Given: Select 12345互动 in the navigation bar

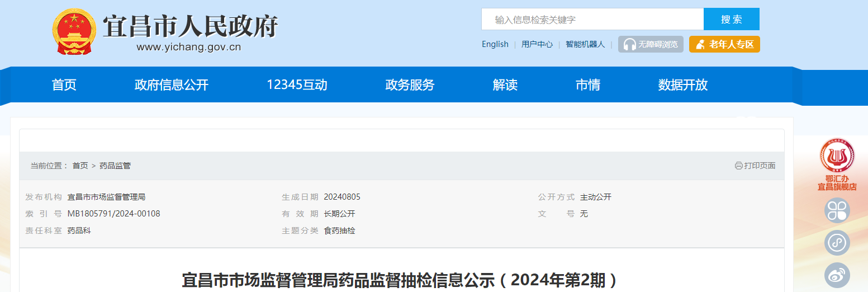Looking at the screenshot, I should tap(297, 85).
